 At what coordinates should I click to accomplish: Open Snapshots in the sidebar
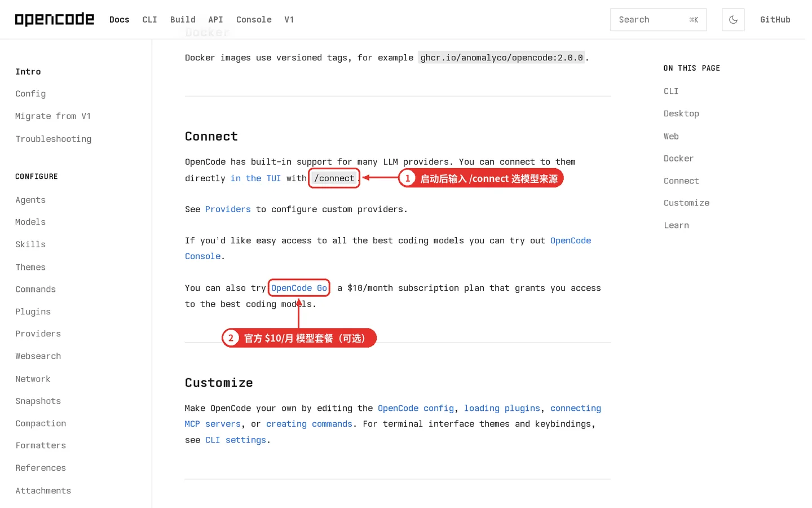(38, 401)
